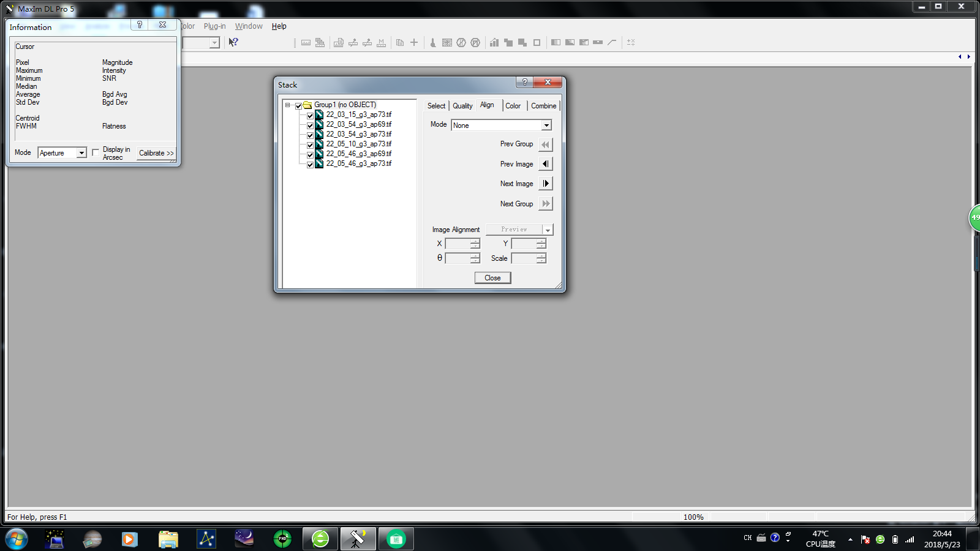Open the align Mode dropdown showing None

(501, 125)
